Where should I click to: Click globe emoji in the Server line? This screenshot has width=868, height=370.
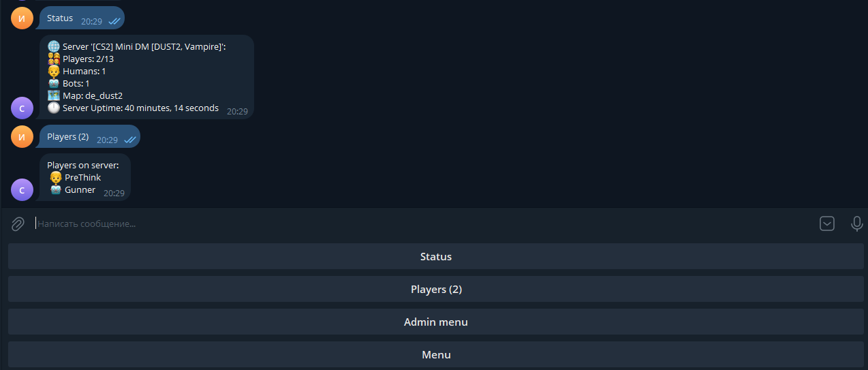54,46
